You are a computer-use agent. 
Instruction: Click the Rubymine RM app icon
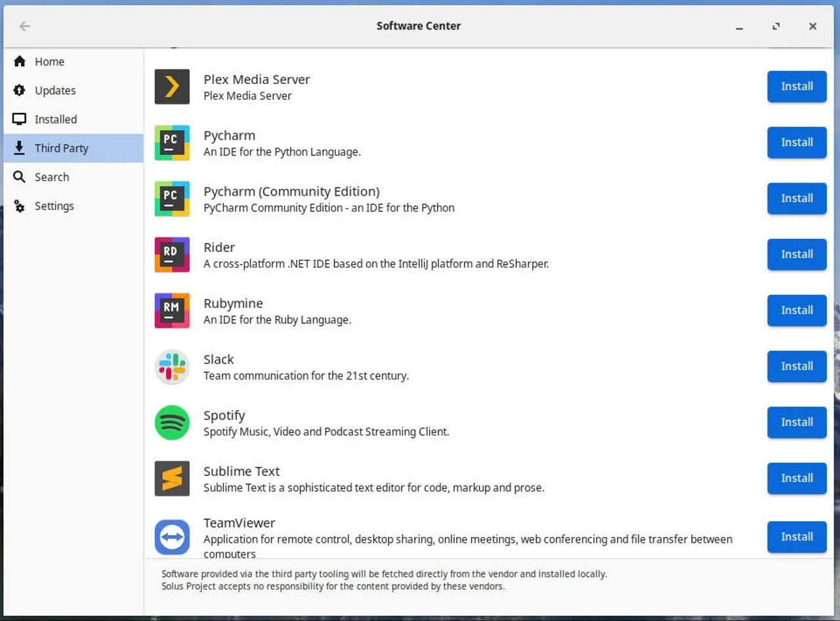[172, 310]
